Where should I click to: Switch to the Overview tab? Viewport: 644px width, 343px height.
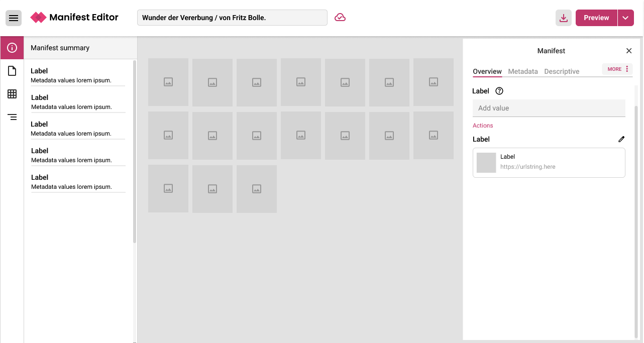coord(487,71)
